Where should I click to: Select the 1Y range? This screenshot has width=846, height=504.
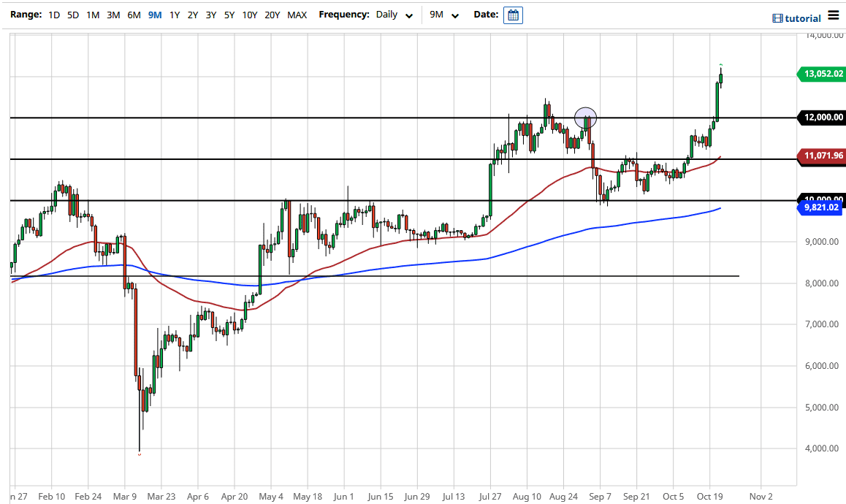[x=175, y=15]
